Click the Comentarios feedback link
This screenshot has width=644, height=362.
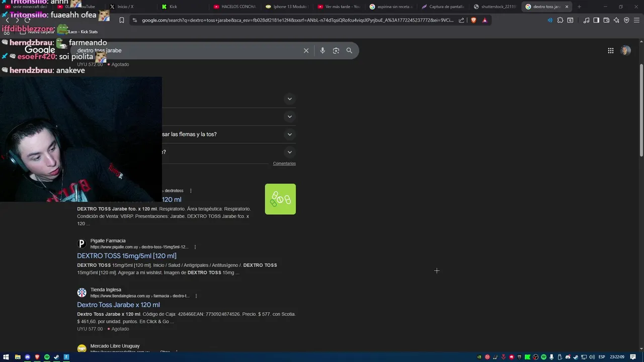[284, 163]
